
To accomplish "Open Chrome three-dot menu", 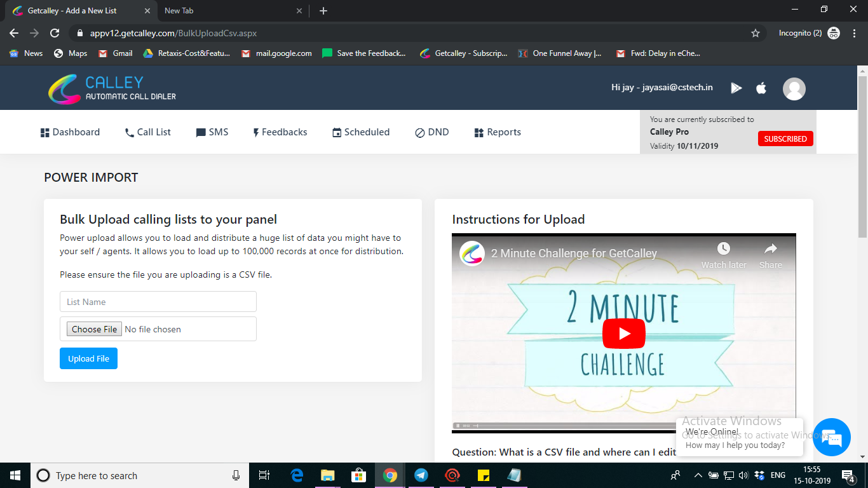I will (x=853, y=33).
